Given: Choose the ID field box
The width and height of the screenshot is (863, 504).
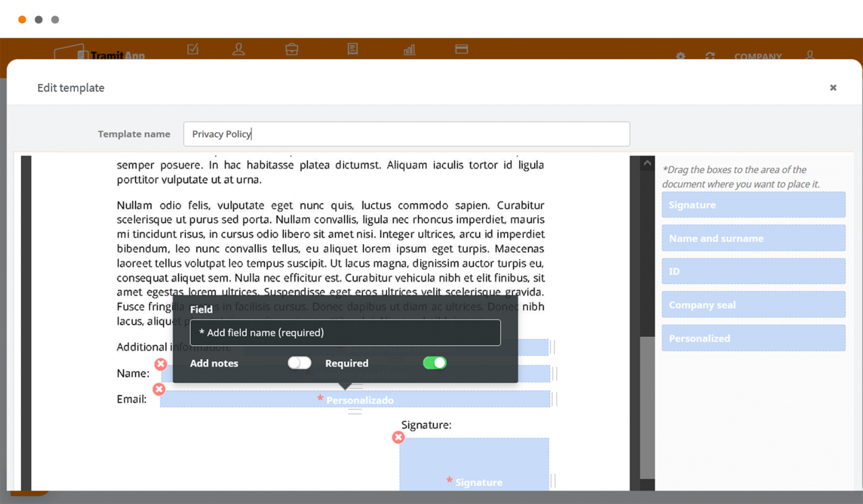Looking at the screenshot, I should (x=753, y=272).
